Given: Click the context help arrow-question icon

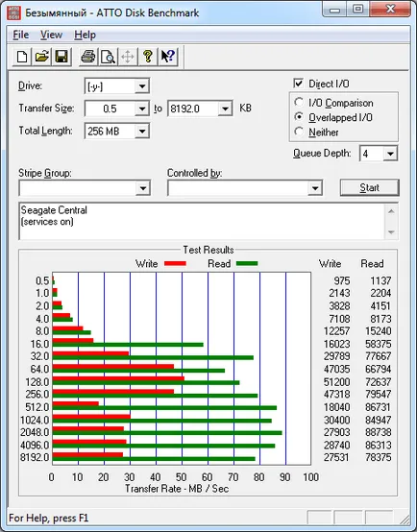Looking at the screenshot, I should [x=168, y=57].
